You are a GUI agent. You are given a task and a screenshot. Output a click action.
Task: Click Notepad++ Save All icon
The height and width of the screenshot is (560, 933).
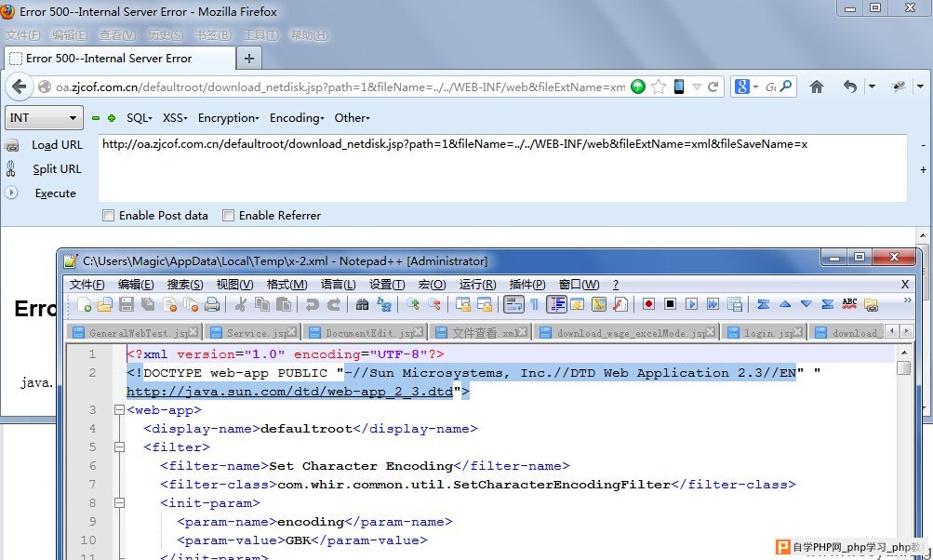pyautogui.click(x=148, y=305)
